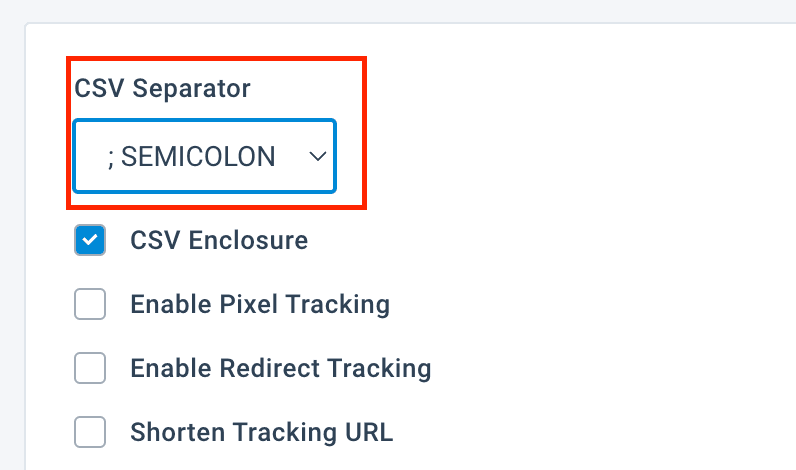Click the Enable Redirect Tracking label text
796x470 pixels.
[x=280, y=368]
